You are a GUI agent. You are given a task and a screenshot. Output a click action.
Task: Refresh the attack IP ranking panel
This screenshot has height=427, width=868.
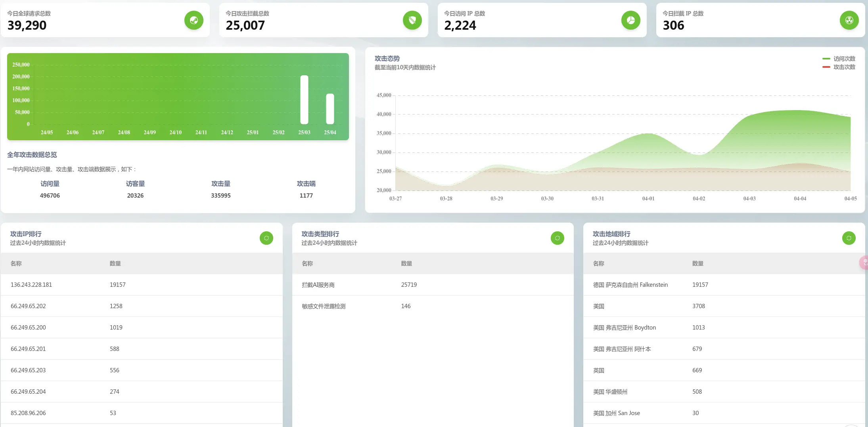coord(266,238)
